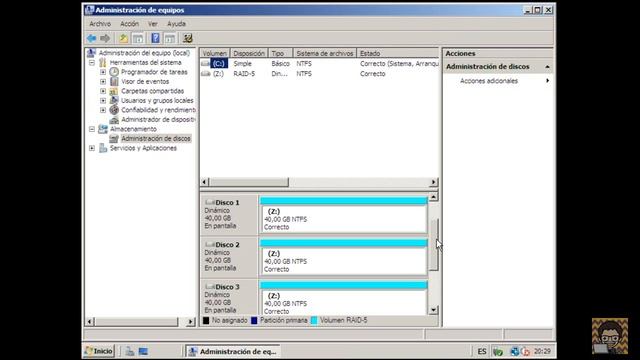Select the (C:) volume row
The height and width of the screenshot is (360, 640).
pyautogui.click(x=319, y=64)
